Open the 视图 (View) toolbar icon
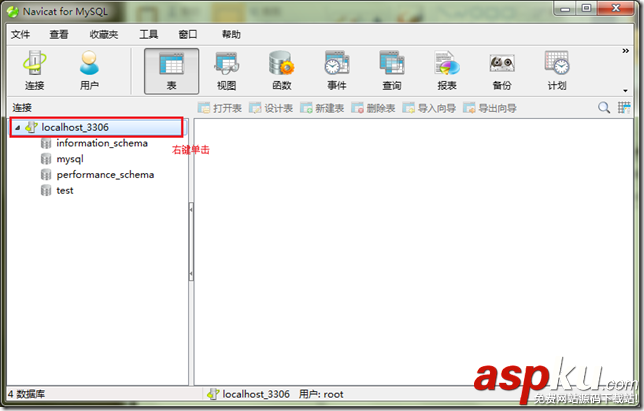Viewport: 644px width, 411px height. [x=226, y=71]
